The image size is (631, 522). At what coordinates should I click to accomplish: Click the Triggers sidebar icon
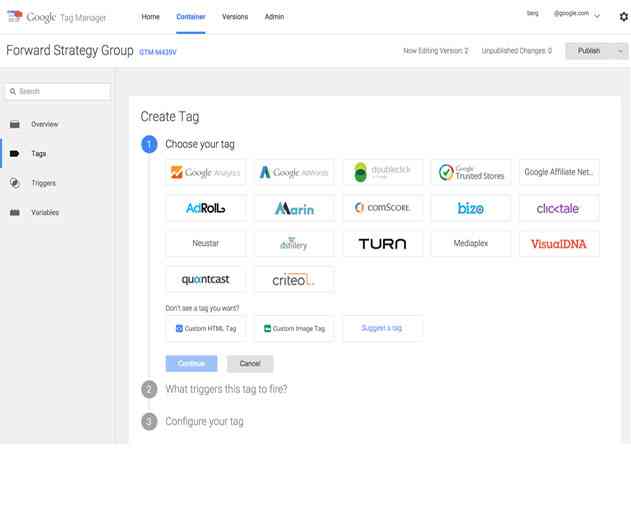[x=15, y=183]
